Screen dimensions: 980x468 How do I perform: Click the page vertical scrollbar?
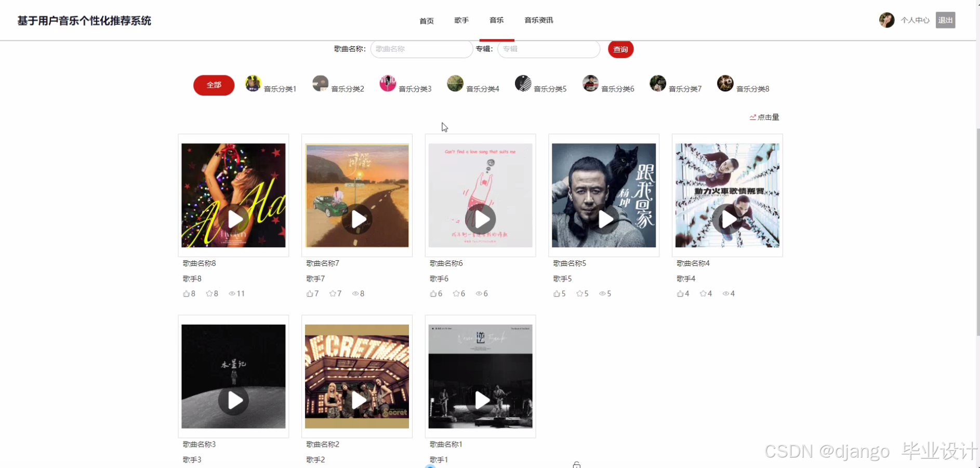(978, 231)
